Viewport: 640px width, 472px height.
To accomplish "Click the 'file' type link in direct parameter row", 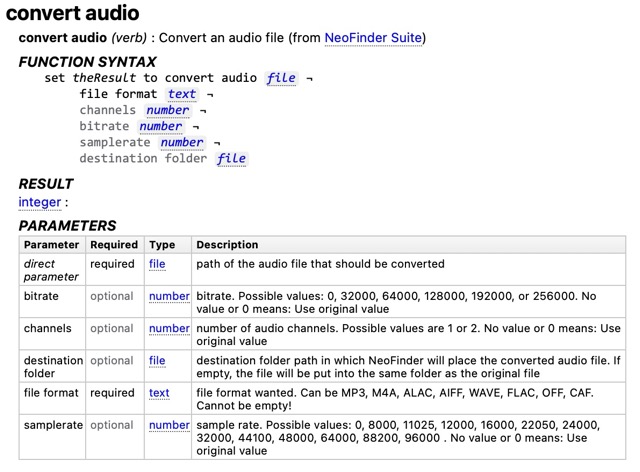I will [x=157, y=264].
